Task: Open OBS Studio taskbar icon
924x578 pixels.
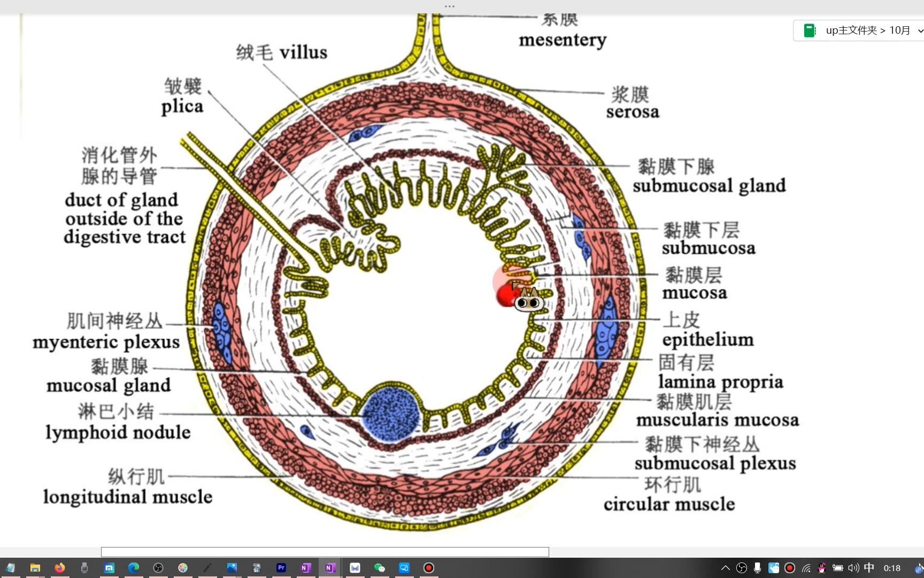Action: (x=158, y=568)
